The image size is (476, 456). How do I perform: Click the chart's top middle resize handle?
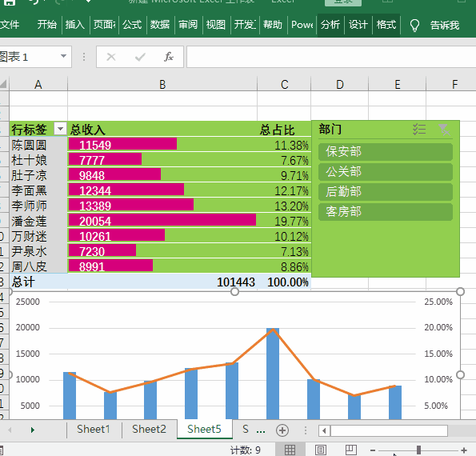(x=234, y=292)
